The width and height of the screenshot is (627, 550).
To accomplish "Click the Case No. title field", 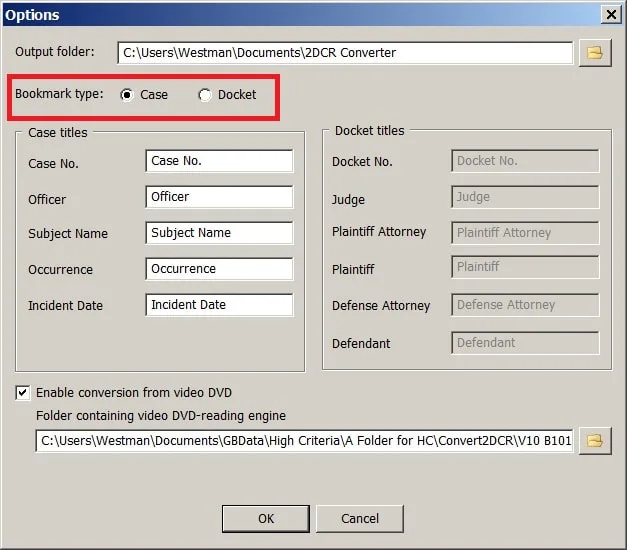I will pos(219,161).
